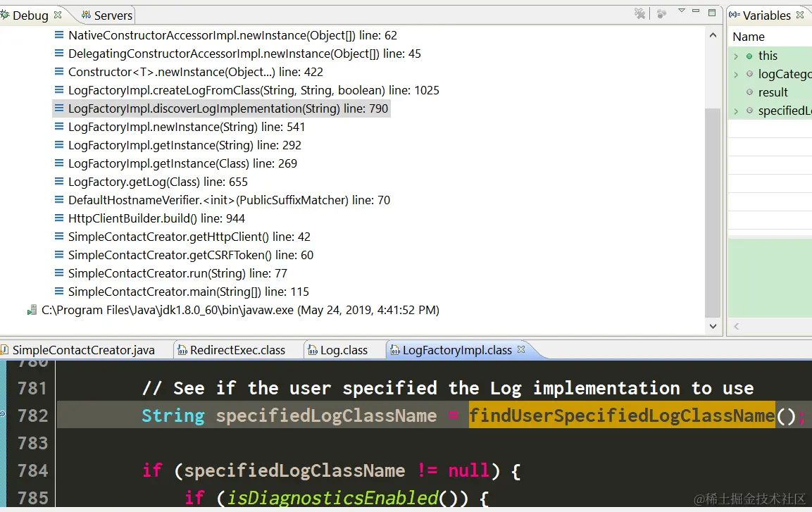The height and width of the screenshot is (512, 812).
Task: Select the Variables view tab
Action: [x=766, y=15]
